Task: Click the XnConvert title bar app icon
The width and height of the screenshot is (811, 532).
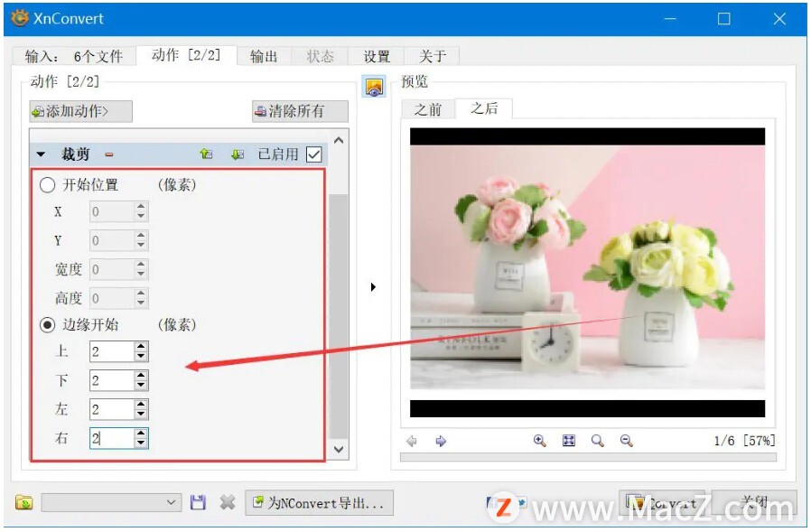Action: [x=20, y=19]
